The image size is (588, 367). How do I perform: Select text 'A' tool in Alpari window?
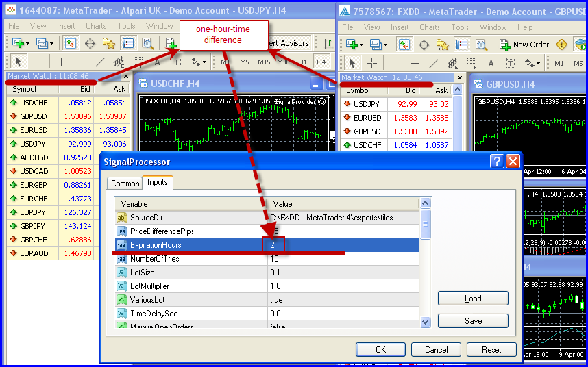[157, 62]
